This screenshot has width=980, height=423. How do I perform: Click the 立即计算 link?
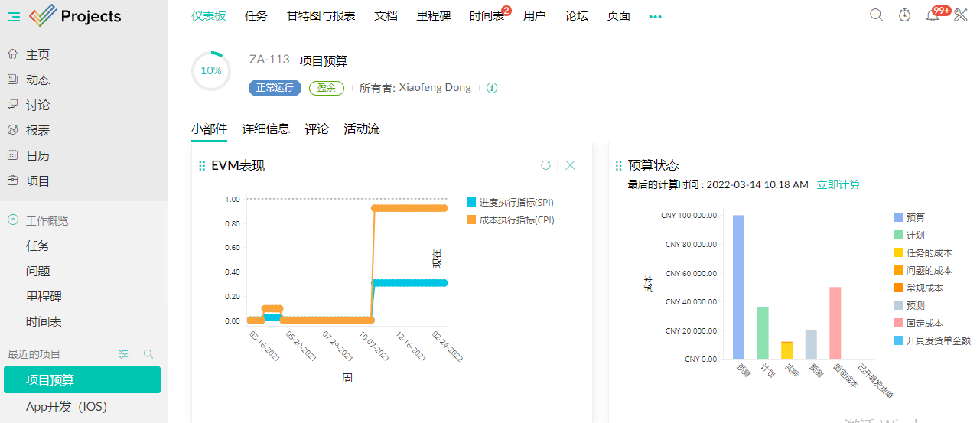tap(838, 185)
